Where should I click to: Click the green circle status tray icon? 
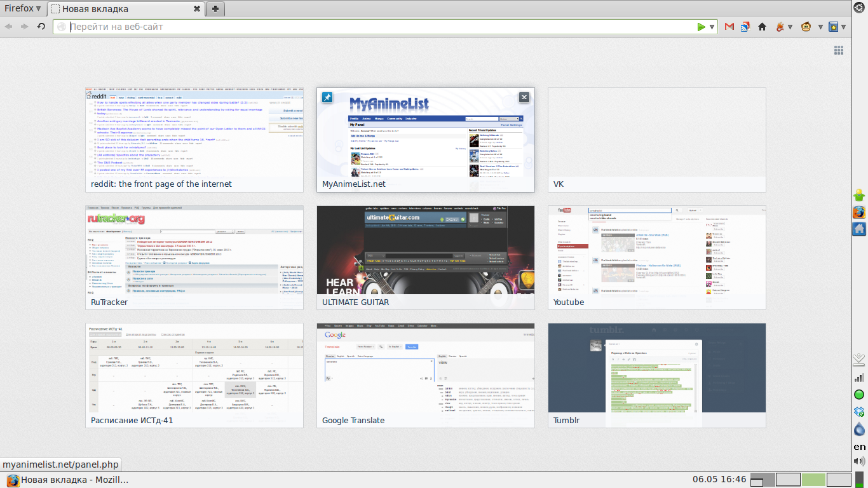pos(859,395)
